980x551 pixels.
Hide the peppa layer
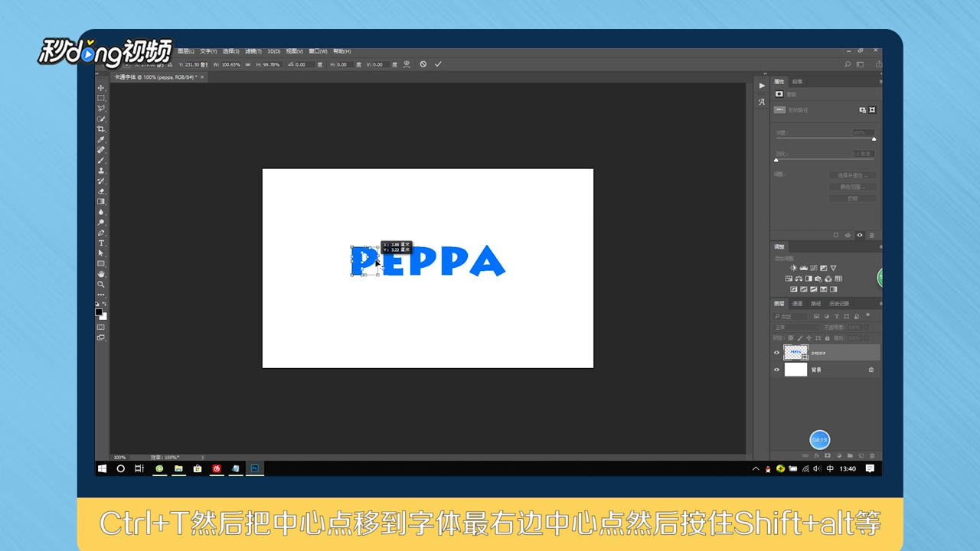click(776, 353)
